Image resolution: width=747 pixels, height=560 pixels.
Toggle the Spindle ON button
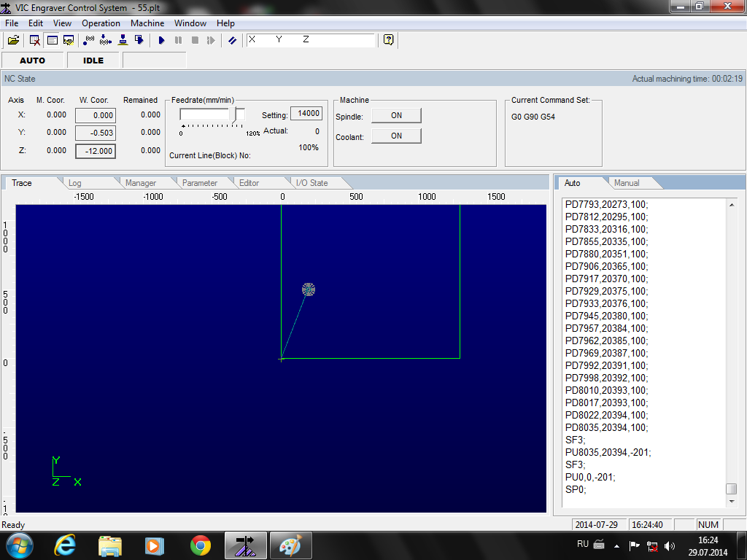(396, 115)
